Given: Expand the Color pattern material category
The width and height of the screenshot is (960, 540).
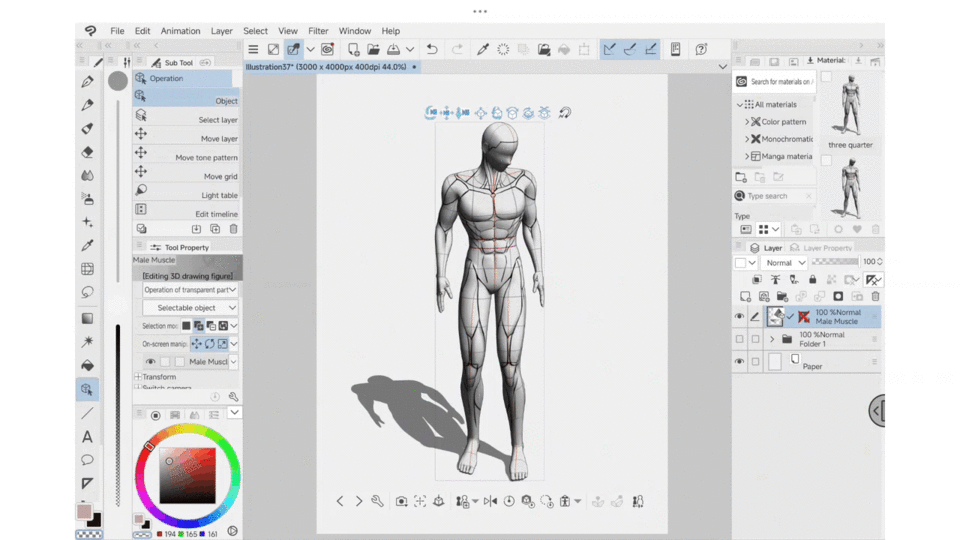Looking at the screenshot, I should (746, 122).
